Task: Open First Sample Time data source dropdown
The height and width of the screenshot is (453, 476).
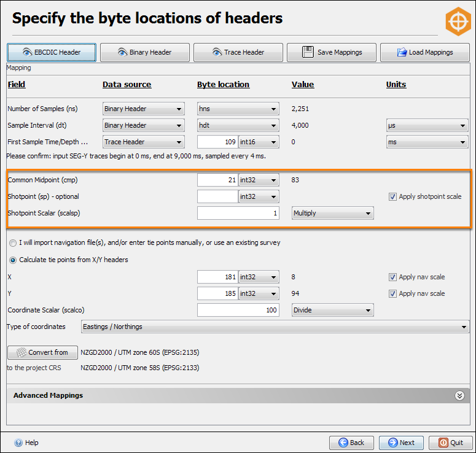Action: 144,142
